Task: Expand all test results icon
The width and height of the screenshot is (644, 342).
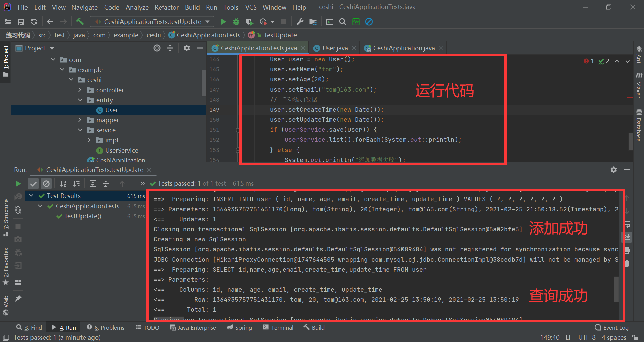Action: point(93,183)
